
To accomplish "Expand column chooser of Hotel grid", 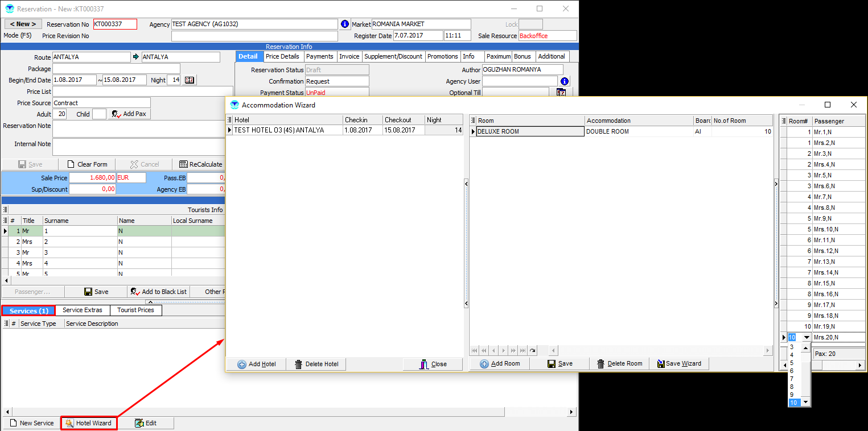I will point(229,120).
